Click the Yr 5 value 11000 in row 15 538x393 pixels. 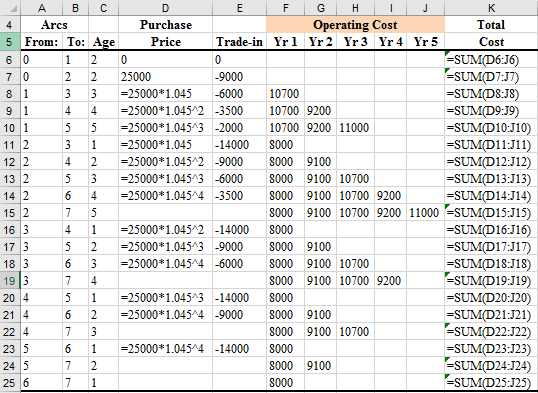point(425,213)
